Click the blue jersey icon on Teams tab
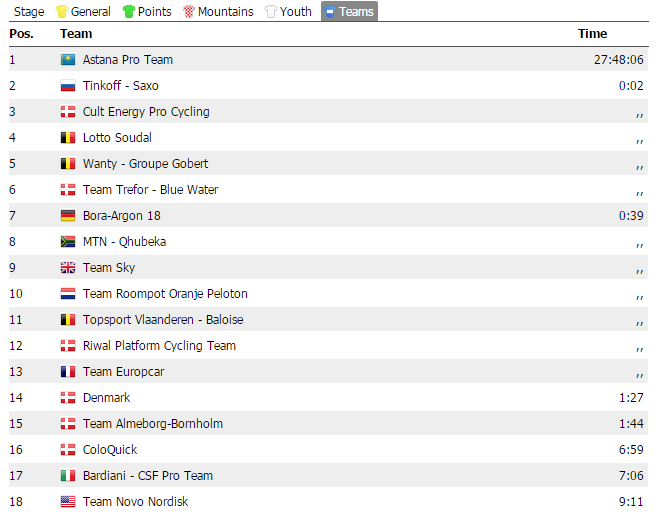 pos(330,11)
